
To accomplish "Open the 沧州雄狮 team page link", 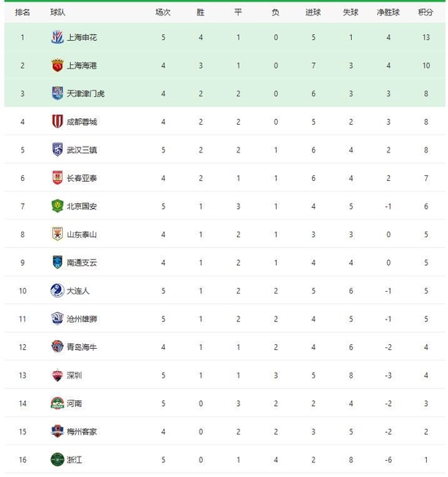I will (x=81, y=319).
